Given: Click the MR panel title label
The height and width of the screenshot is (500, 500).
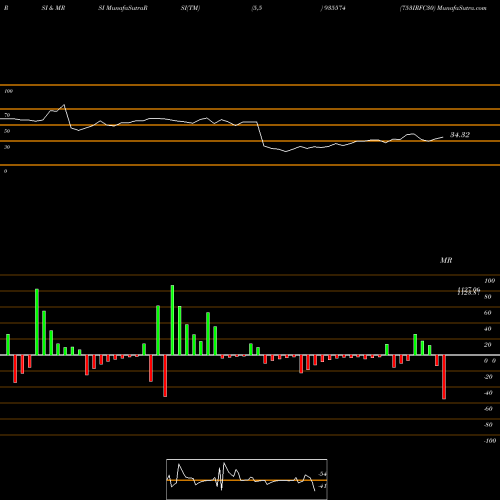Looking at the screenshot, I should [x=446, y=260].
